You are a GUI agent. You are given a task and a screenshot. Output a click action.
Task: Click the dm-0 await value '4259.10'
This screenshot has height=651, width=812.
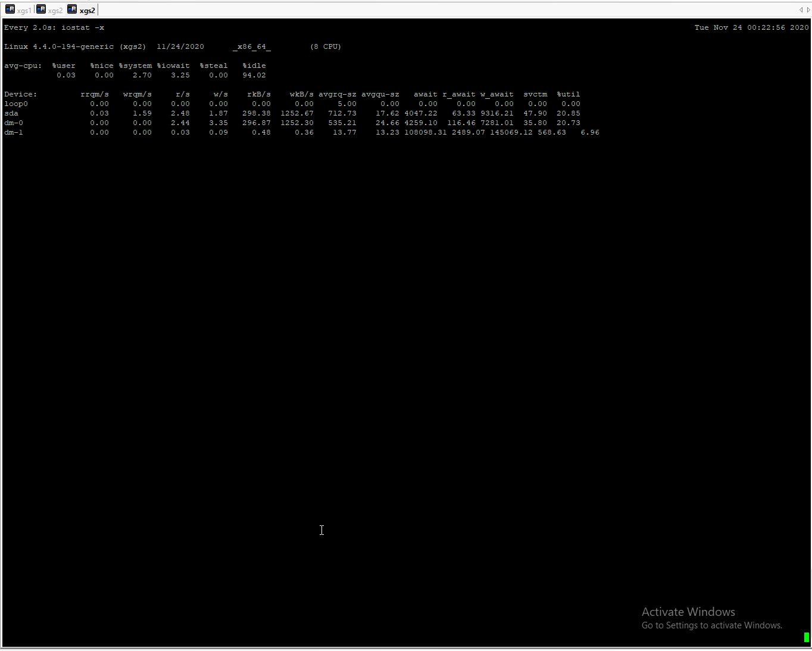pos(421,123)
